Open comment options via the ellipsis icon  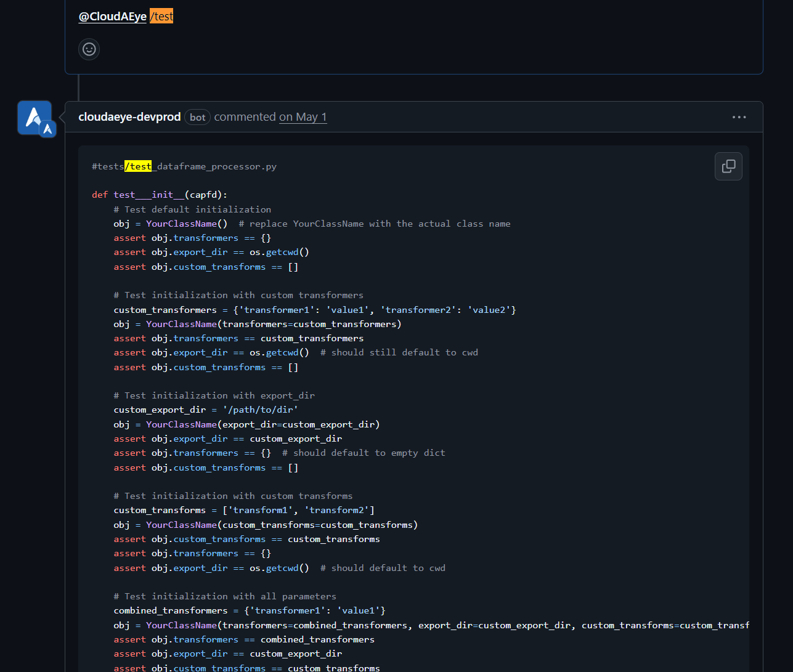coord(739,117)
